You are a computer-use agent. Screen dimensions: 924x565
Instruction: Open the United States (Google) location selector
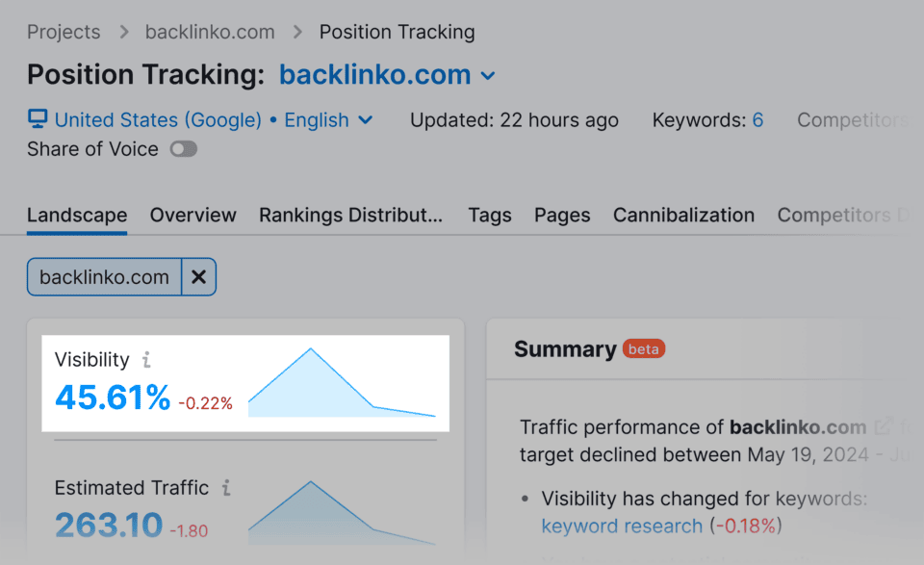point(159,120)
